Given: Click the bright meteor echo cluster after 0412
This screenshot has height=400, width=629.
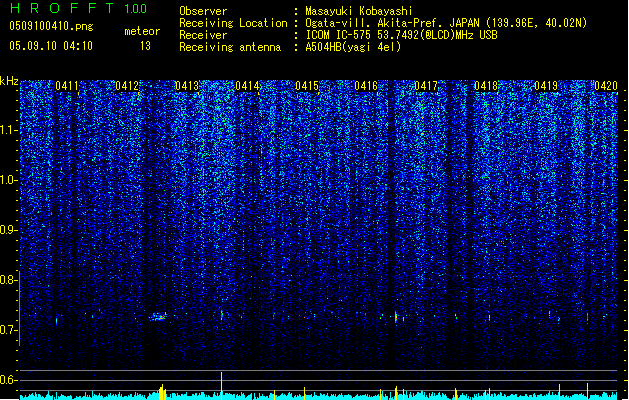Looking at the screenshot, I should click(x=158, y=317).
